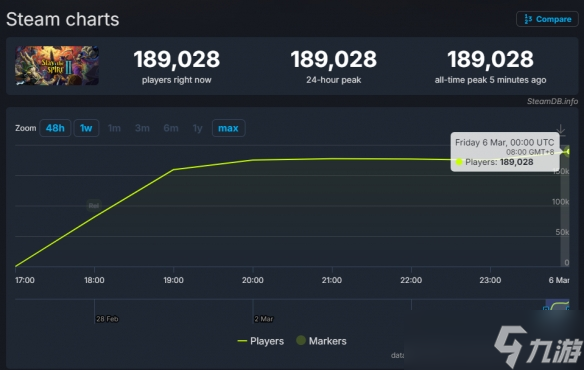The width and height of the screenshot is (584, 370).
Task: Toggle the Players series in legend
Action: tap(261, 341)
